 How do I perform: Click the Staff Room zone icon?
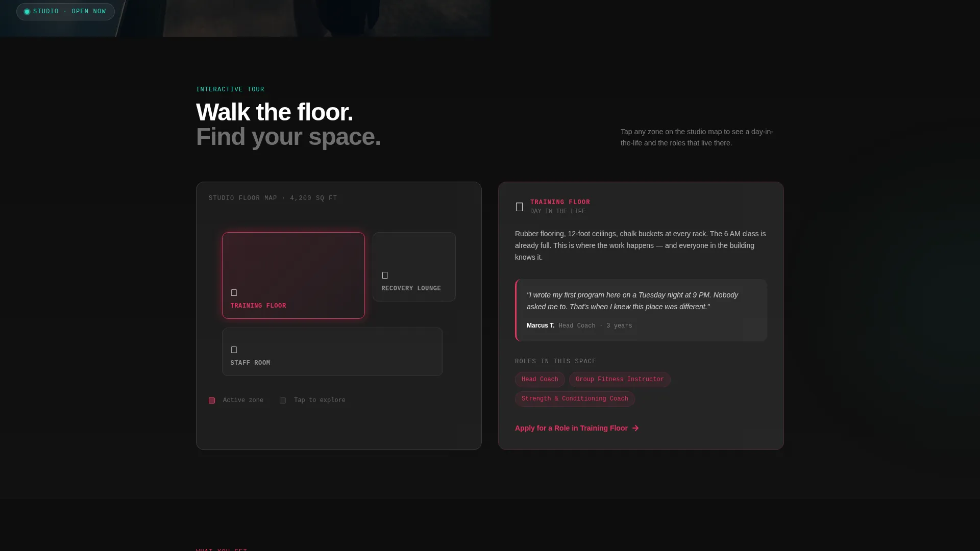pyautogui.click(x=234, y=350)
